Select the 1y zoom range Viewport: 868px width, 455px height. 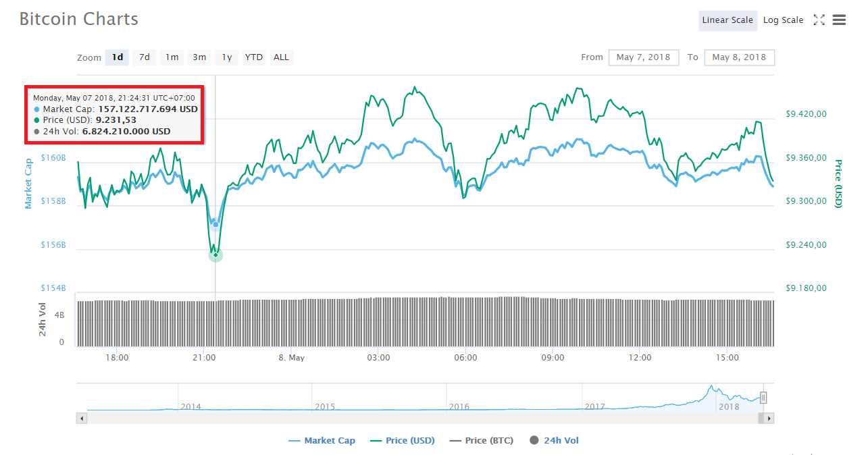(x=227, y=57)
